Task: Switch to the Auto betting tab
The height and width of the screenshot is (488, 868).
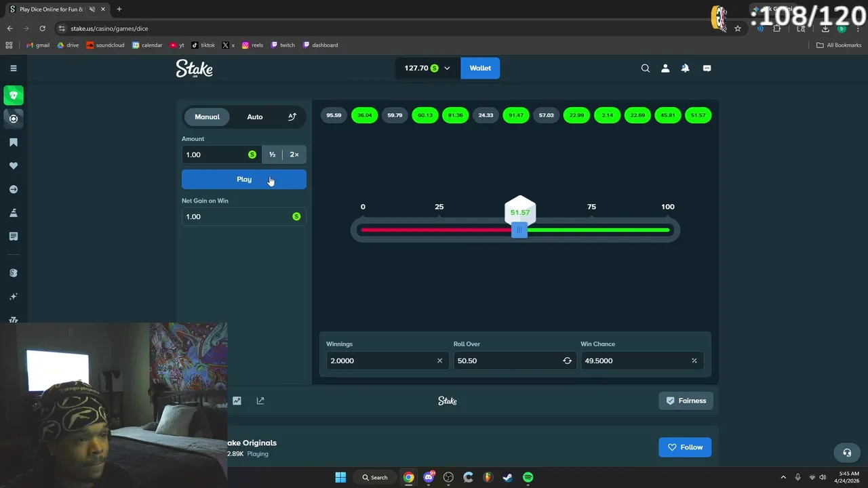Action: point(255,117)
